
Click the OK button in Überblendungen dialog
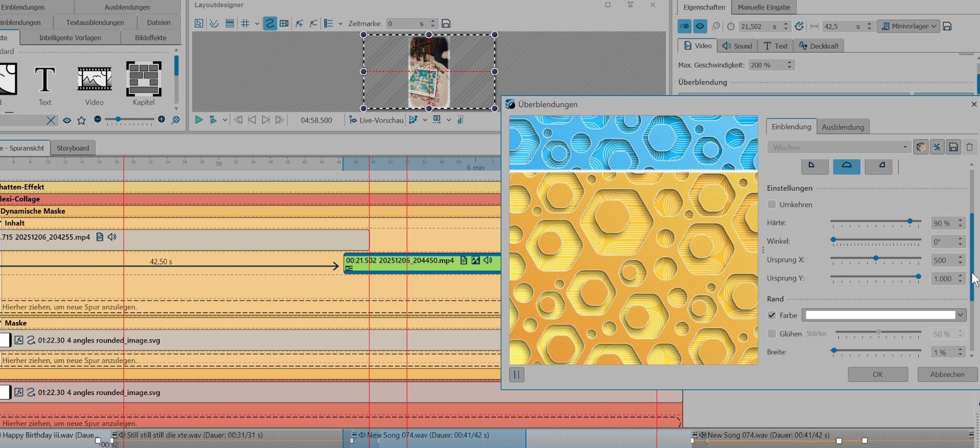877,374
